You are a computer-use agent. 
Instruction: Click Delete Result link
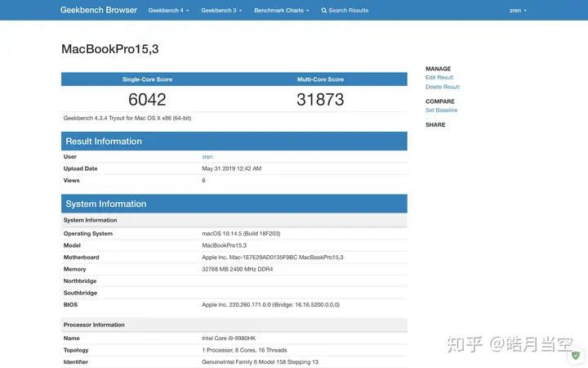point(442,87)
